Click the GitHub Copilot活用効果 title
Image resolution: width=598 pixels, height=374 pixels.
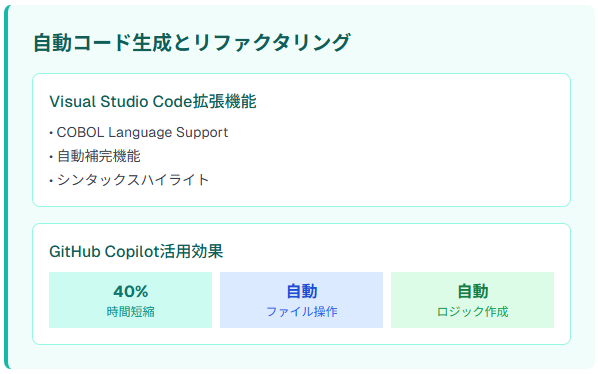tap(136, 252)
